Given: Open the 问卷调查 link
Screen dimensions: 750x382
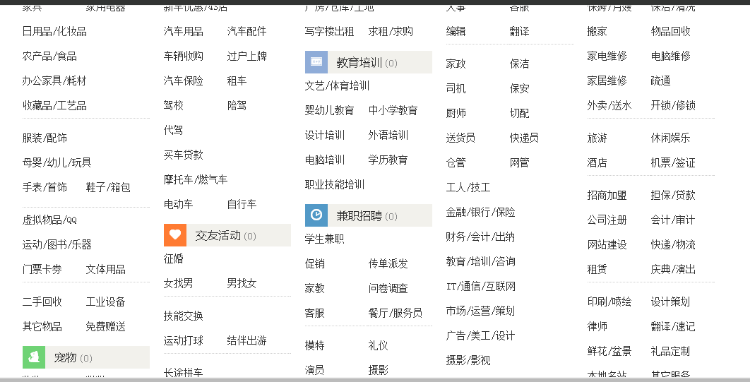Looking at the screenshot, I should click(388, 288).
